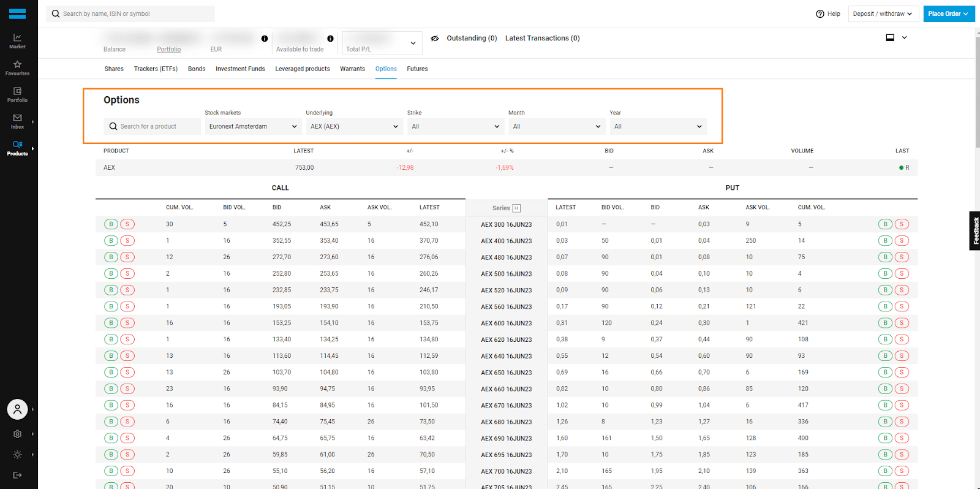This screenshot has width=980, height=489.
Task: Switch to the Bonds tab
Action: 197,69
